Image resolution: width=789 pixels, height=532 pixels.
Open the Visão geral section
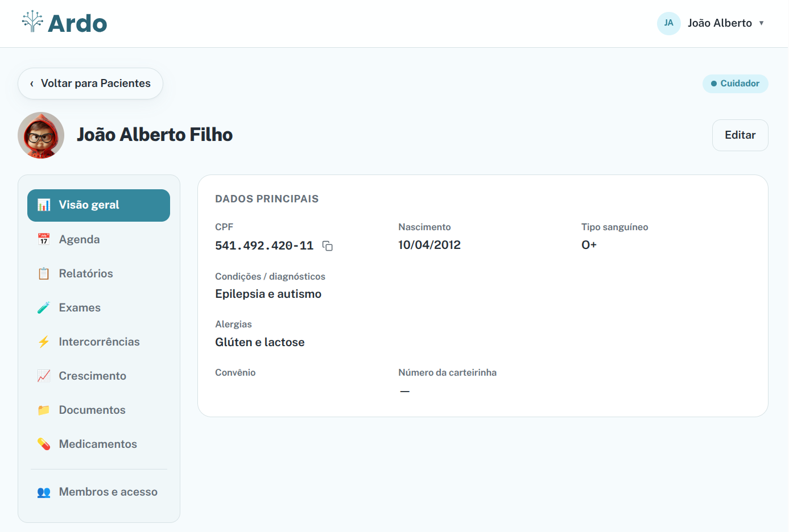click(98, 205)
